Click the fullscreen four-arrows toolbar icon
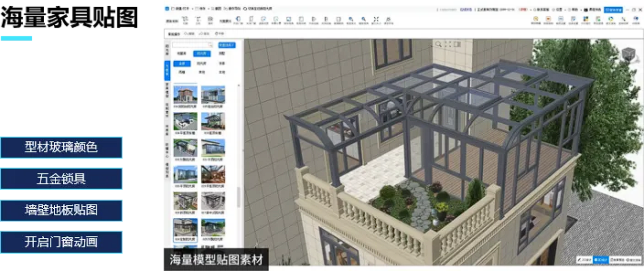The image size is (644, 271). [x=376, y=20]
